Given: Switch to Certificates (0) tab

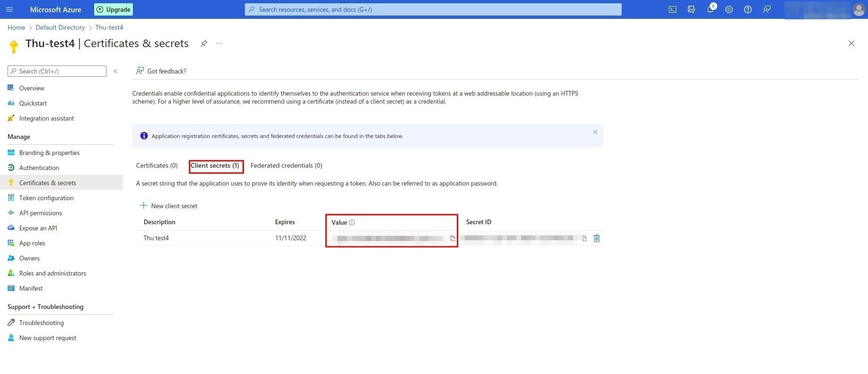Looking at the screenshot, I should [157, 165].
